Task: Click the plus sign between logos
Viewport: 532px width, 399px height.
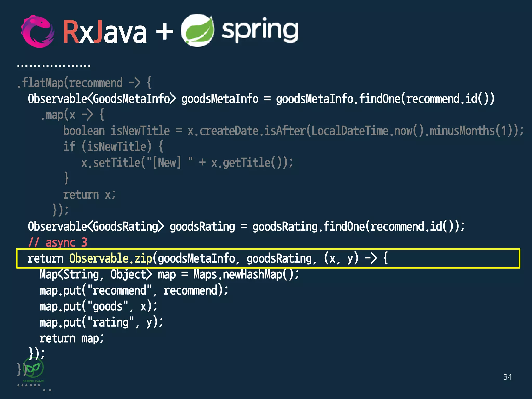Action: (x=164, y=32)
